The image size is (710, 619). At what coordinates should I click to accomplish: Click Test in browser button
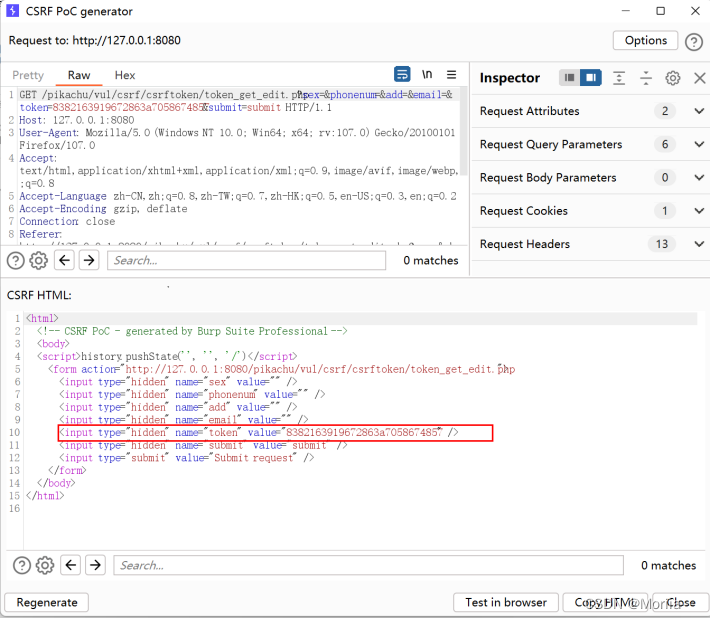pyautogui.click(x=506, y=603)
